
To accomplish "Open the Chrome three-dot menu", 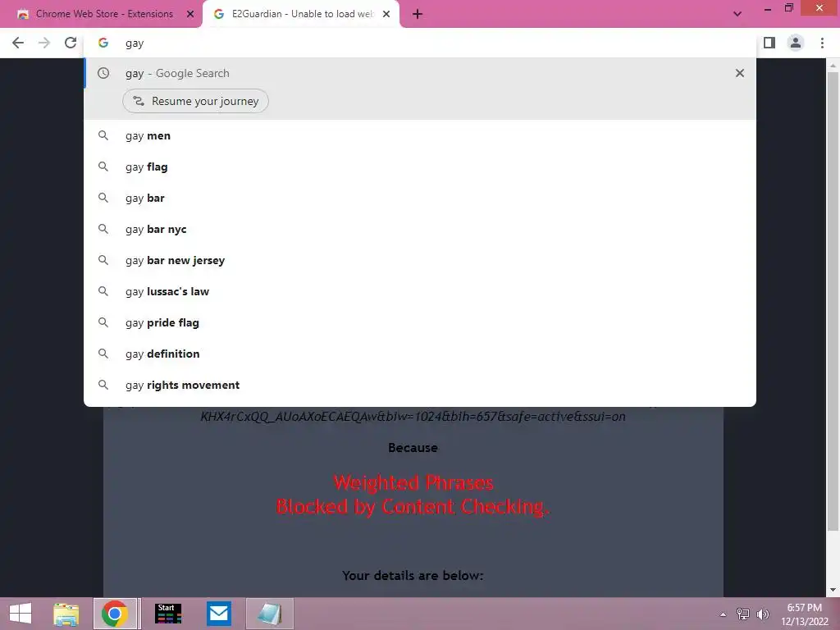I will tap(822, 43).
